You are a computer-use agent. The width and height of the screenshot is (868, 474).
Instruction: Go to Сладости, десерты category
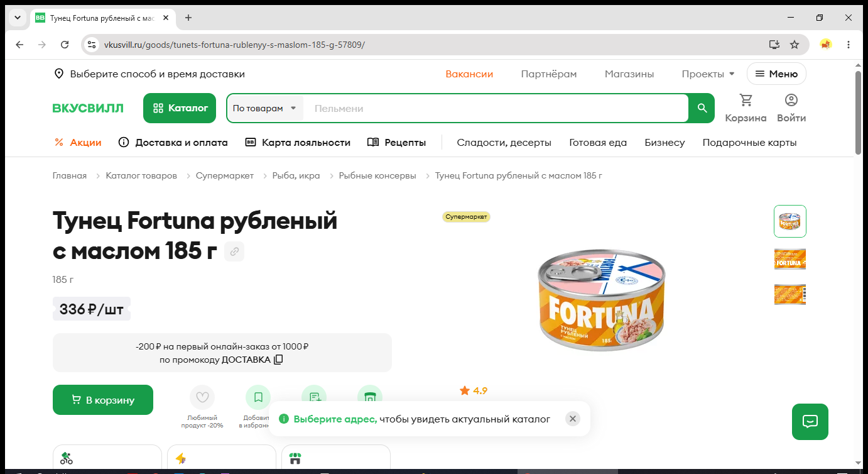(504, 143)
